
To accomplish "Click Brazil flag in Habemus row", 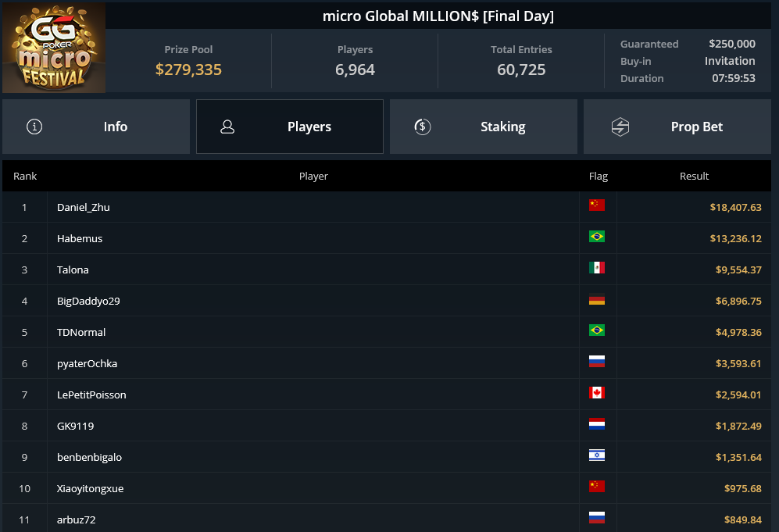I will [597, 237].
